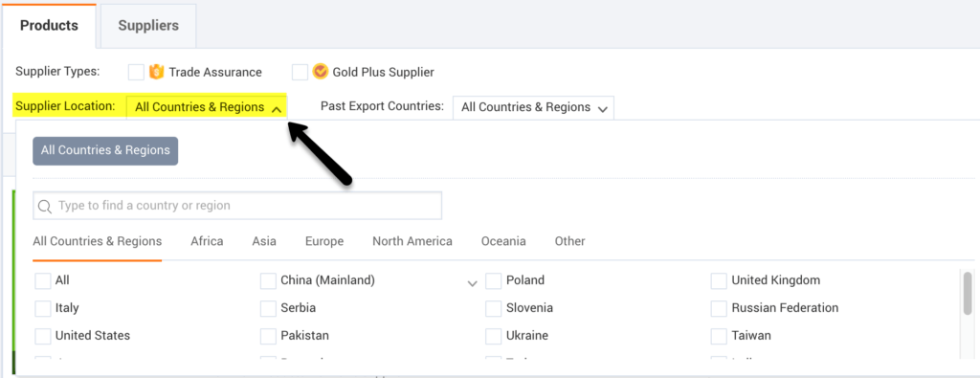Focus the find country or region field
The height and width of the screenshot is (378, 980).
point(237,206)
